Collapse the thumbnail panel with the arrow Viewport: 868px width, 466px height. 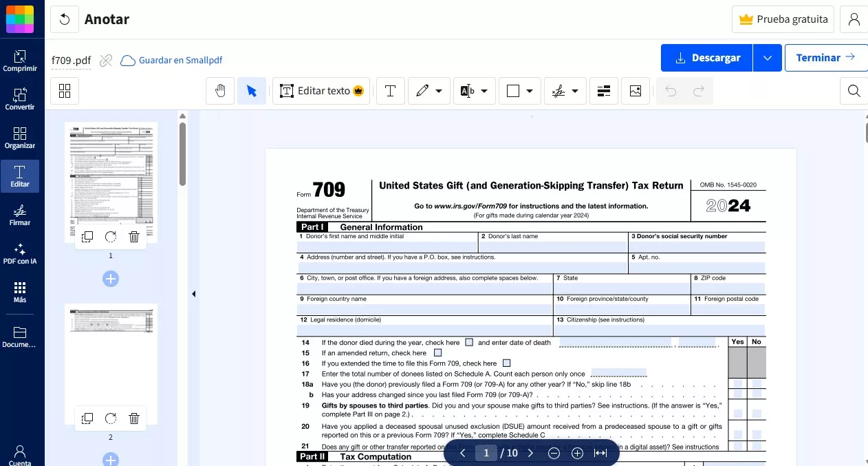193,294
